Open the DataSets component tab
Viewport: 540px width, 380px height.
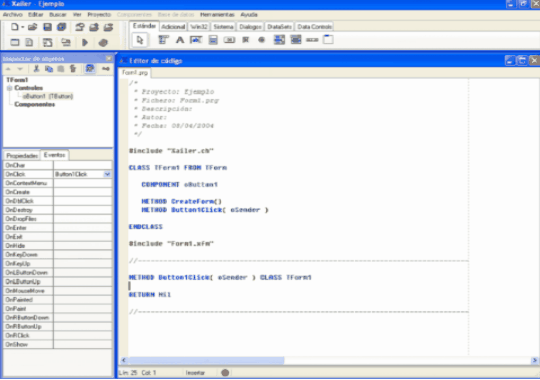point(279,27)
